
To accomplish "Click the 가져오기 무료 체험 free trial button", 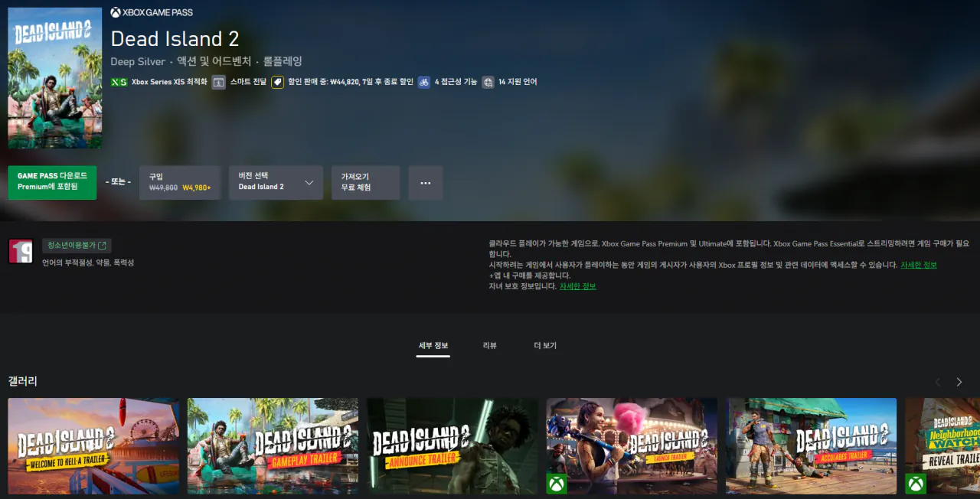I will 365,182.
